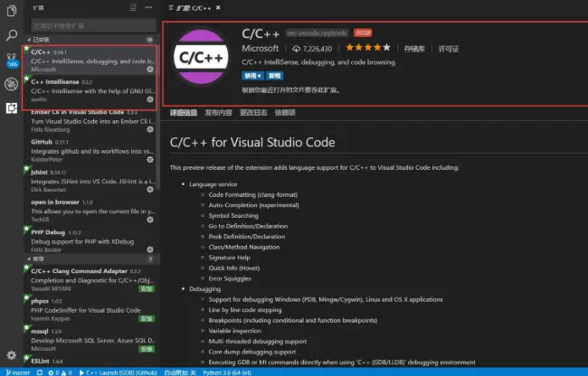Screen dimensions: 588x376
Task: Select the GitHub extension in list
Action: (x=90, y=151)
